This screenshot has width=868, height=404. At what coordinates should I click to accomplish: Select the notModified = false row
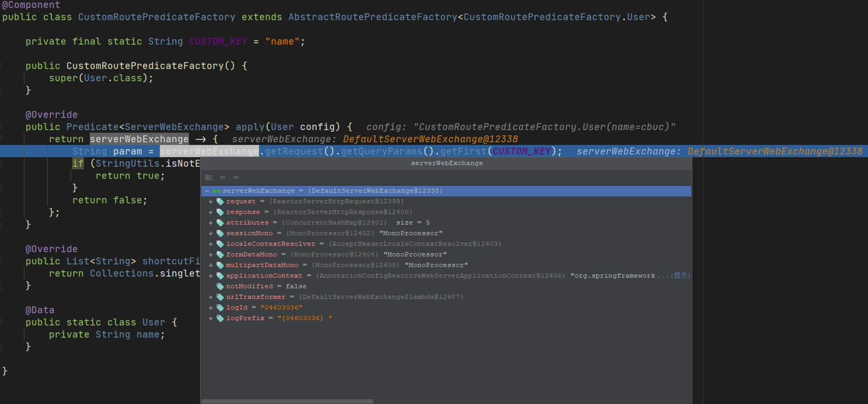tap(446, 286)
